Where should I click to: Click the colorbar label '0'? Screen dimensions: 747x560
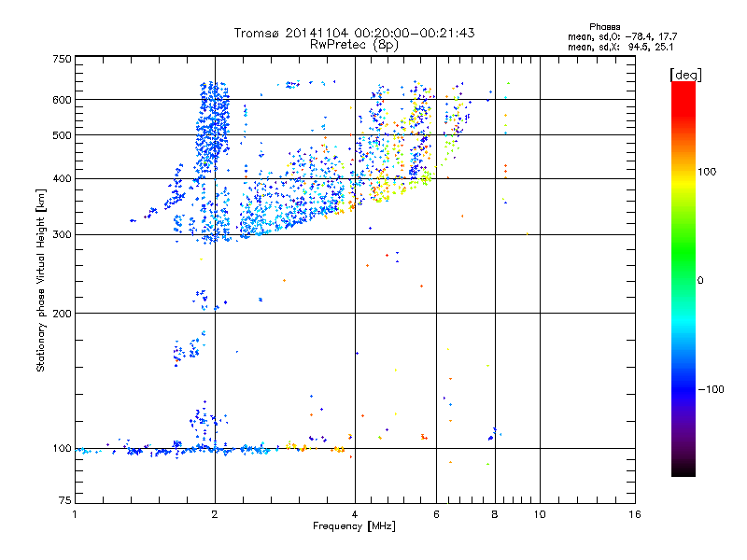pos(700,281)
